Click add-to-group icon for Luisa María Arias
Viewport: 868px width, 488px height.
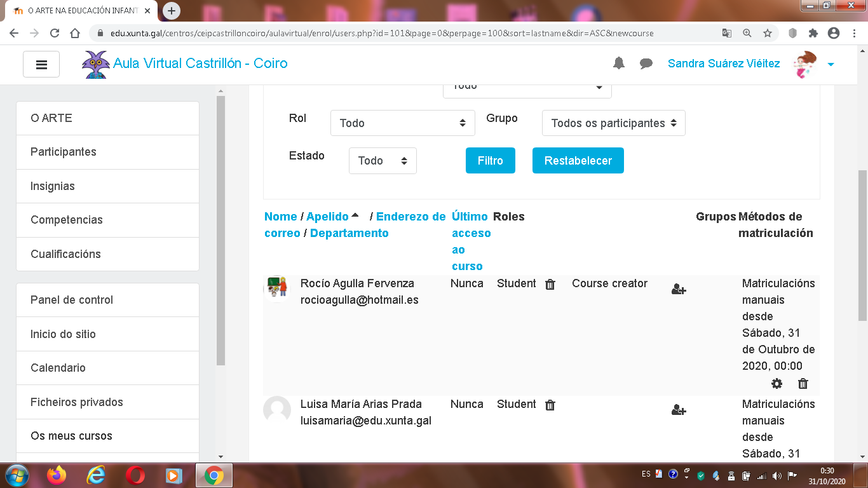[x=679, y=410]
